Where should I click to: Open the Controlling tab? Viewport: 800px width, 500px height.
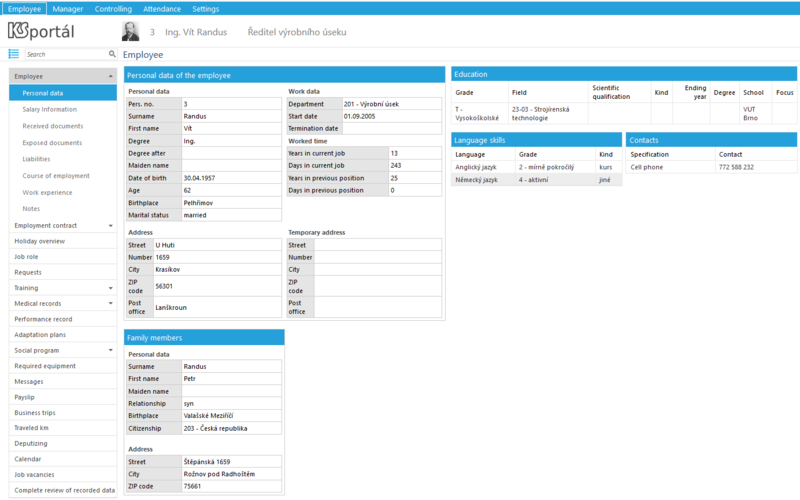pos(113,9)
